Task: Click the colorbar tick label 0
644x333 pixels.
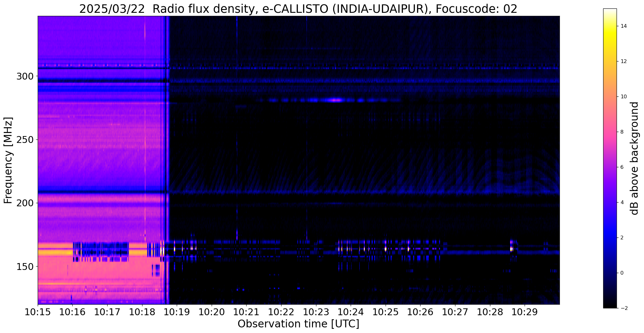Action: (x=622, y=273)
